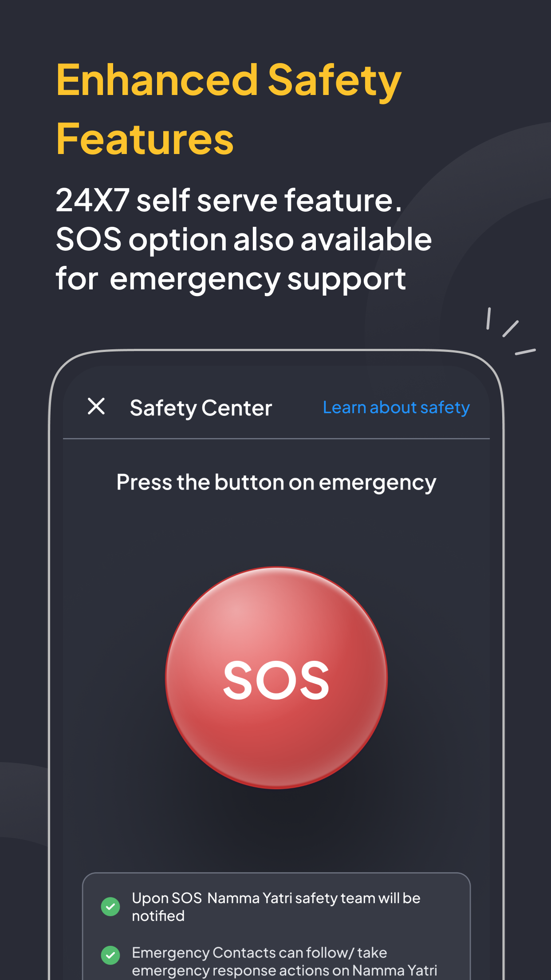Select the 24X7 self serve feature line

[x=229, y=200]
